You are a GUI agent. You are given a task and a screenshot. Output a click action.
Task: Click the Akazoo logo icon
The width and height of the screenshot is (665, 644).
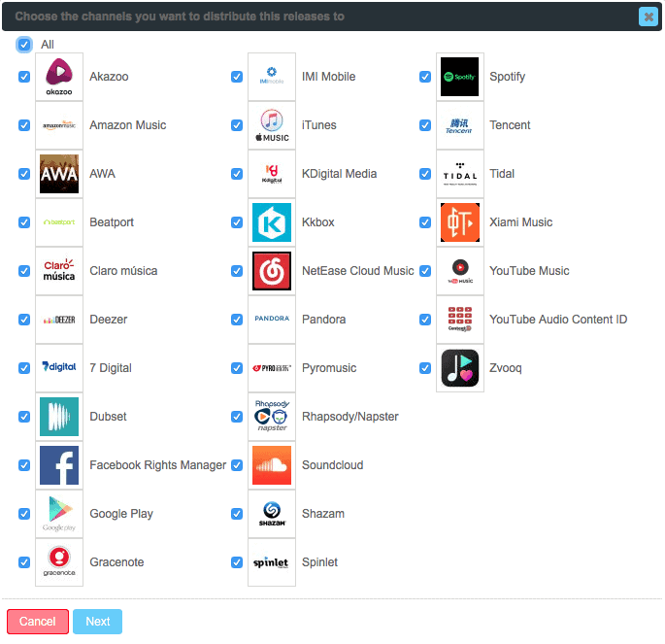coord(59,77)
